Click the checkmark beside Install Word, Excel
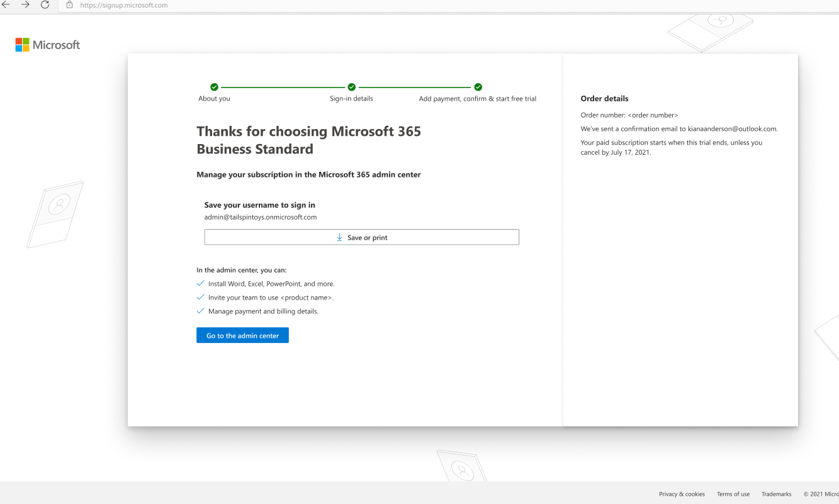The width and height of the screenshot is (839, 504). (x=201, y=283)
